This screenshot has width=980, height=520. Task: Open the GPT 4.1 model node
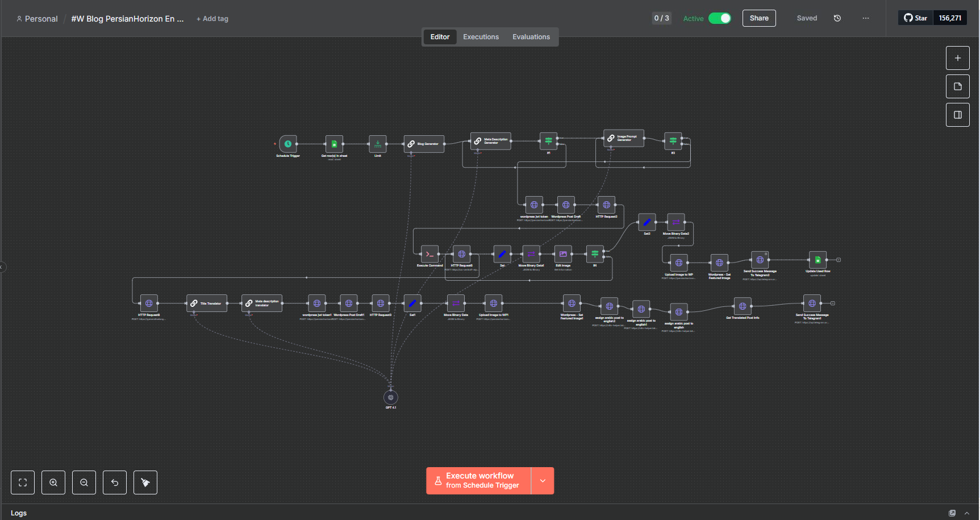[390, 397]
